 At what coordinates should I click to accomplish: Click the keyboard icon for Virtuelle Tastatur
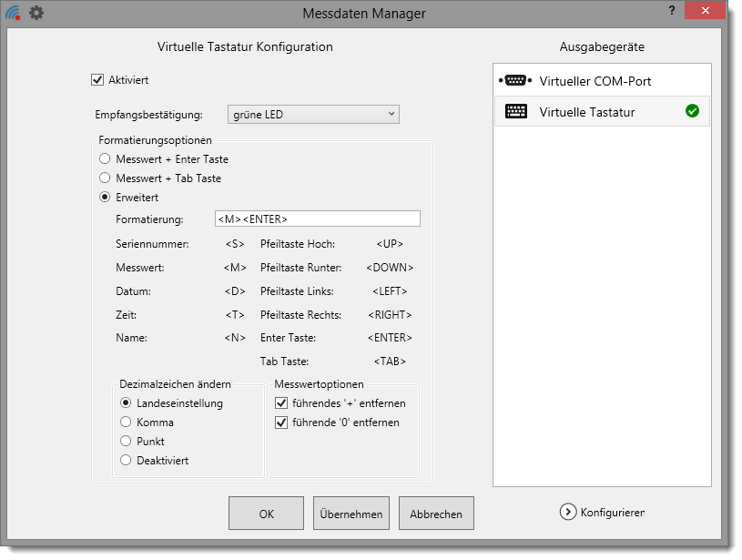(515, 112)
